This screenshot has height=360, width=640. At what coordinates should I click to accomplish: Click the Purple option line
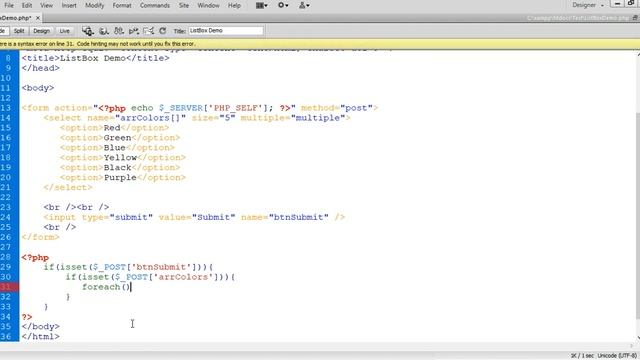point(123,178)
